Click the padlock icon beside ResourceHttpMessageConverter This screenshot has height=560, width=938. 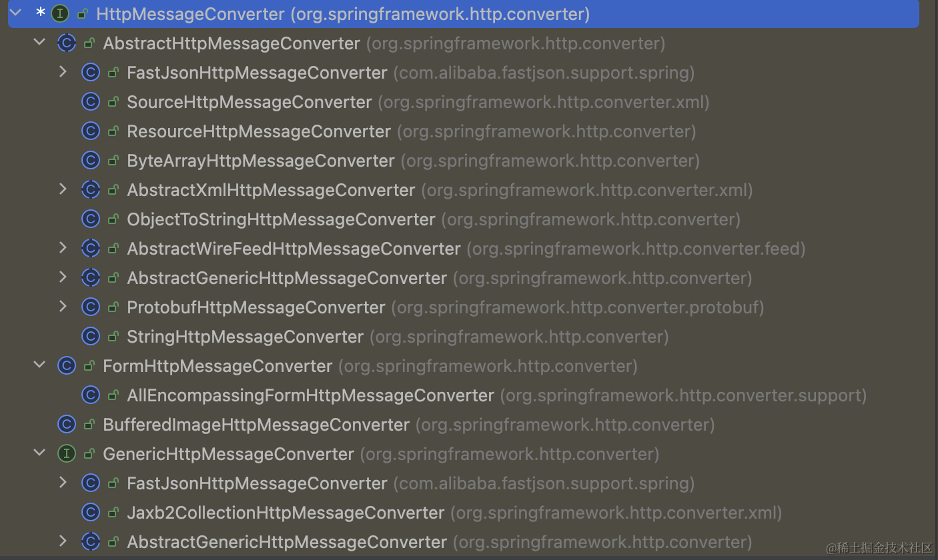tap(113, 131)
